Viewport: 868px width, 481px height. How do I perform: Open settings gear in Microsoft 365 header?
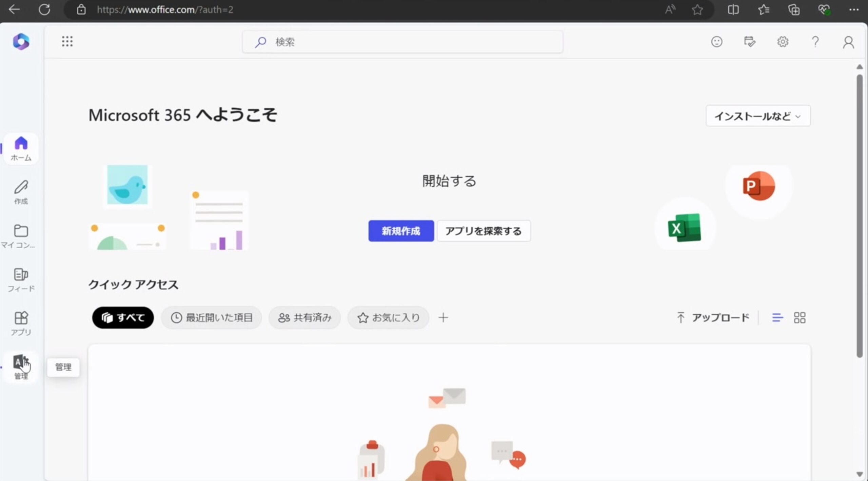[x=783, y=42]
